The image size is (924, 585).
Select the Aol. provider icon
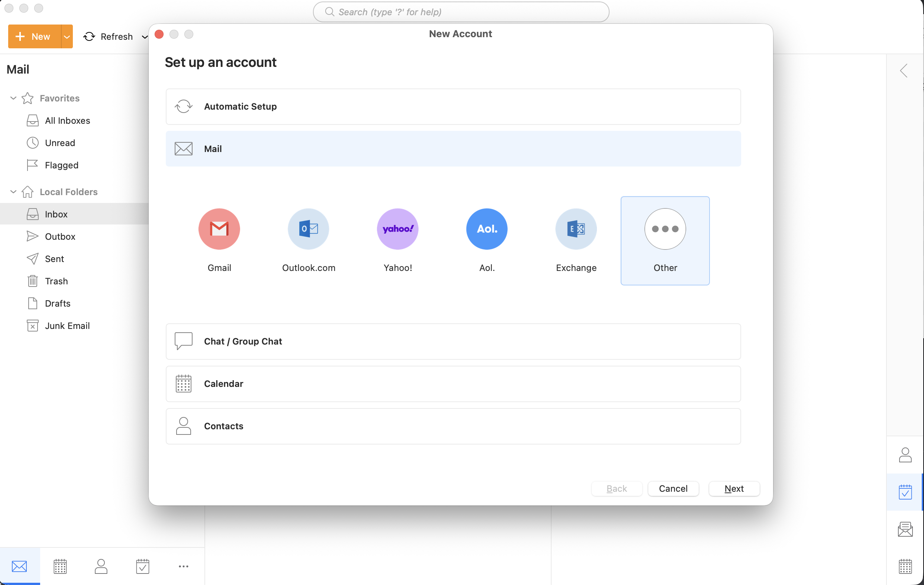pos(487,229)
